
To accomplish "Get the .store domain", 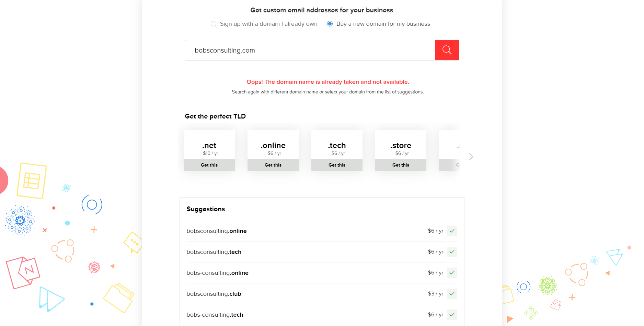I will (x=401, y=165).
